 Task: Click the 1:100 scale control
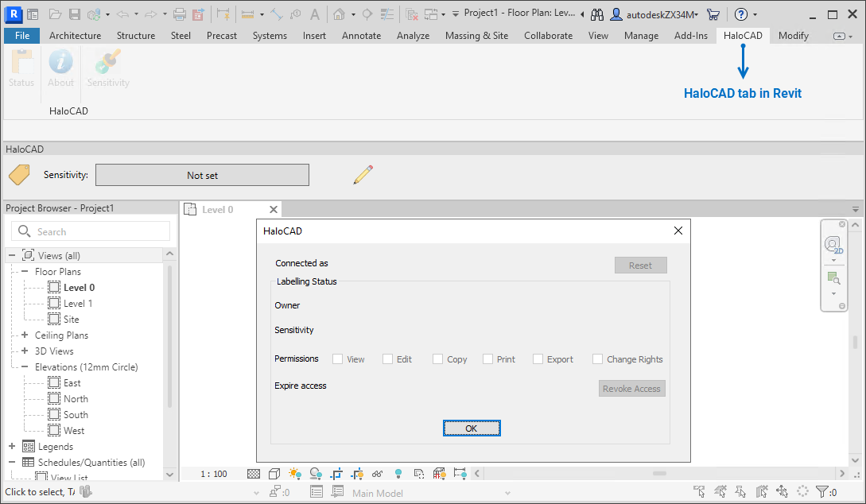[213, 473]
